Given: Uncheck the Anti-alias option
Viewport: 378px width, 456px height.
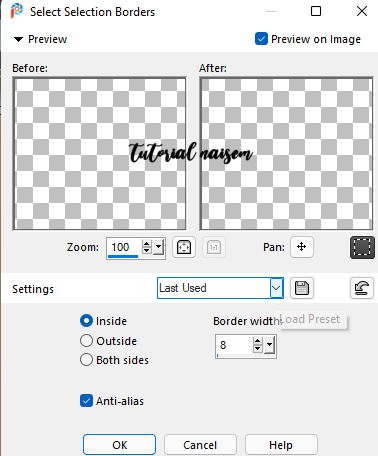Looking at the screenshot, I should pyautogui.click(x=86, y=401).
